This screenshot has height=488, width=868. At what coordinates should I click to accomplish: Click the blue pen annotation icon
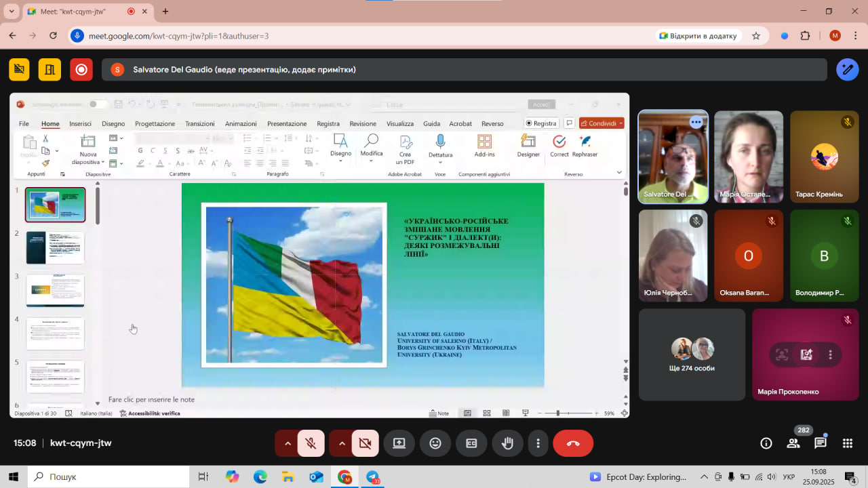pyautogui.click(x=848, y=69)
